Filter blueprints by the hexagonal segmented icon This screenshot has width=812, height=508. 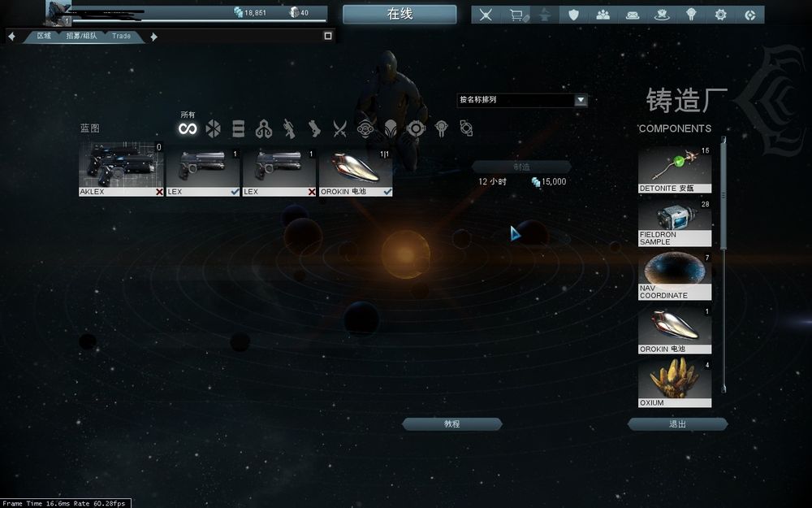(213, 128)
